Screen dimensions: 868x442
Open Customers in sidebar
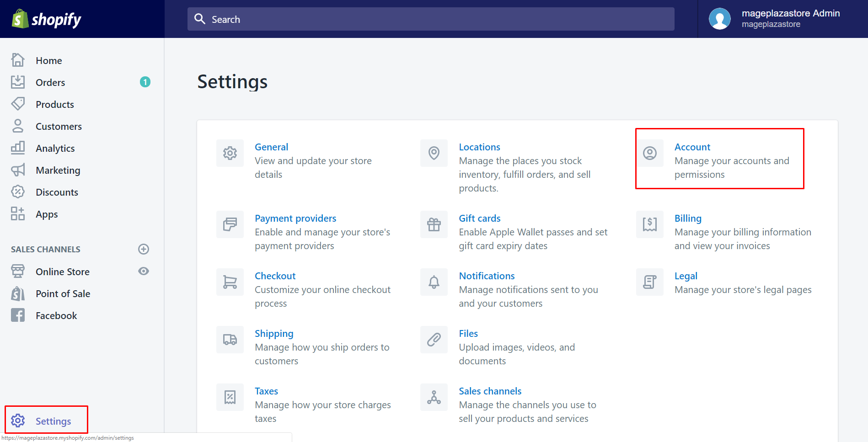point(59,126)
